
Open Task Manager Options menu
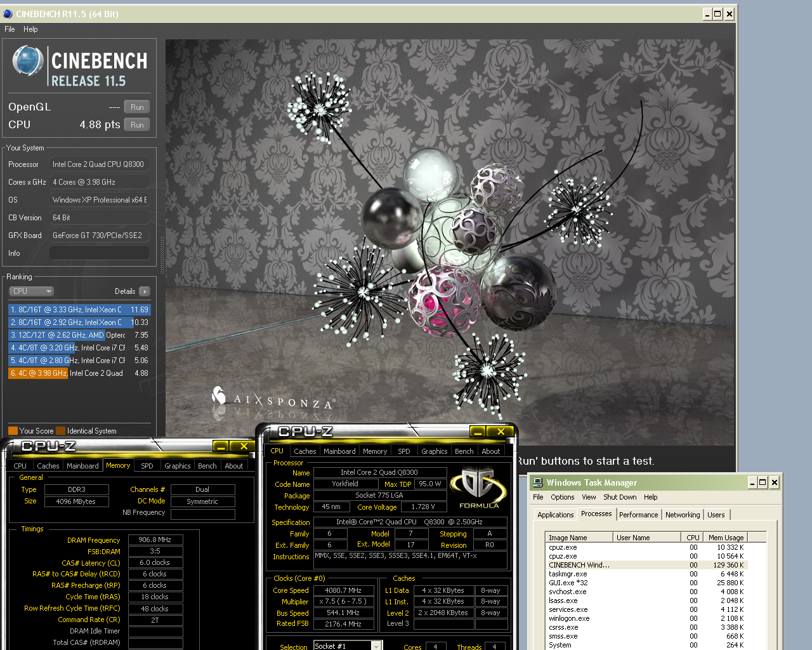point(563,497)
